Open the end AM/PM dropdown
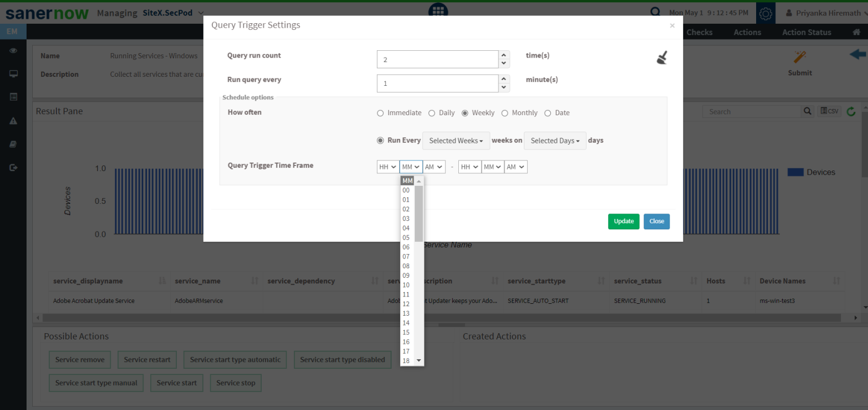The image size is (868, 410). point(516,167)
